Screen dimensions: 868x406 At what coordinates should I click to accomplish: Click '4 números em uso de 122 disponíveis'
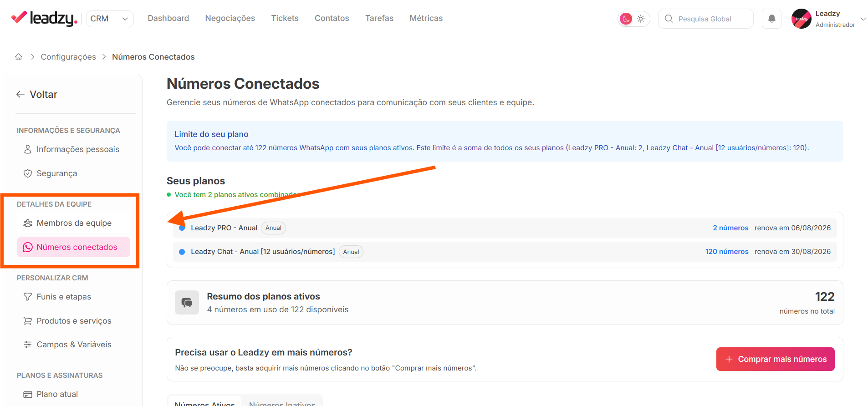(278, 310)
